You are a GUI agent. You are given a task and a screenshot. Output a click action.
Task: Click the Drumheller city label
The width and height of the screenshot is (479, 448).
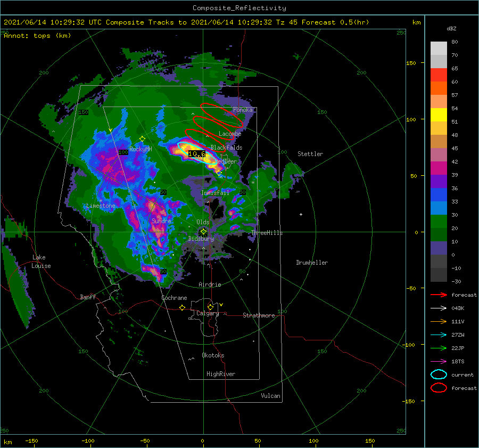point(312,263)
